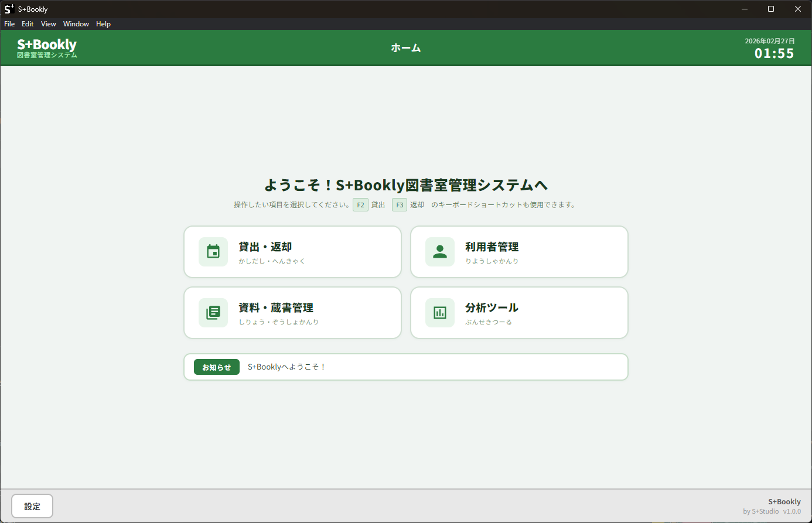Open the Help menu
The image size is (812, 523).
pos(103,24)
